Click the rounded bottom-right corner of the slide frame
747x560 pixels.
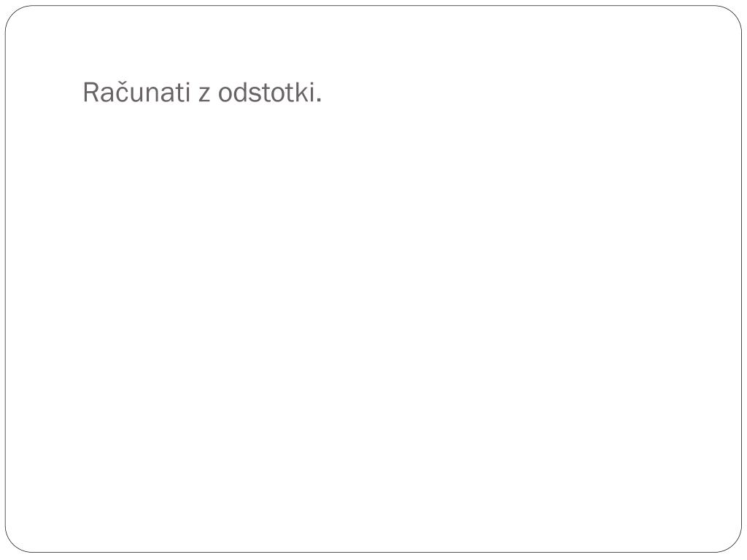click(x=734, y=544)
